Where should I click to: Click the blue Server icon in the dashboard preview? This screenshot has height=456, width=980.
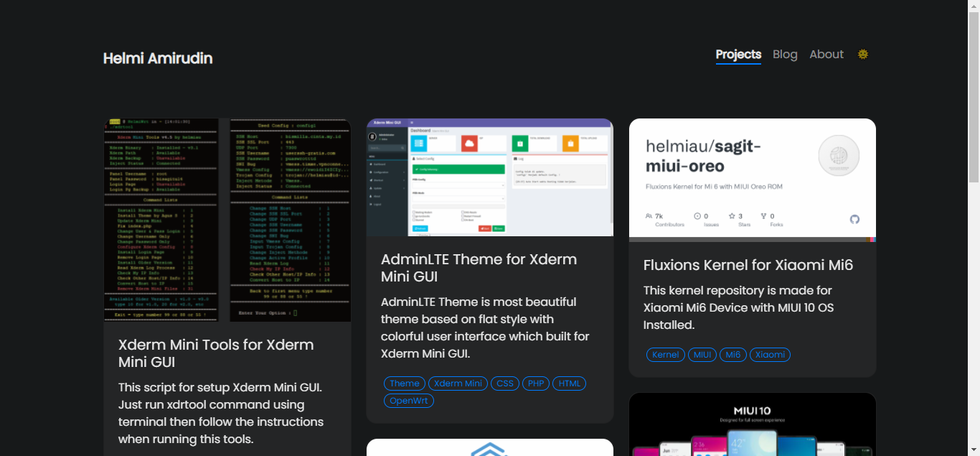419,143
